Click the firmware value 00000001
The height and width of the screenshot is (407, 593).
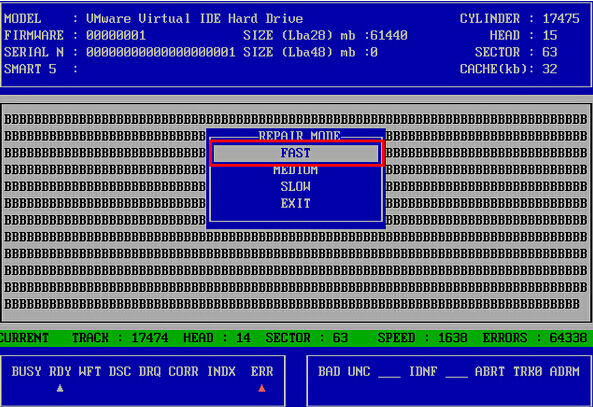[116, 36]
